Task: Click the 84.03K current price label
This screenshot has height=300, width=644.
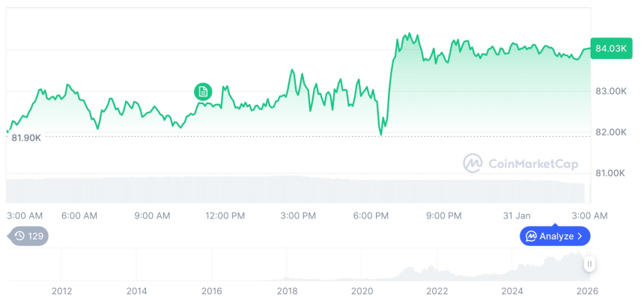Action: click(610, 49)
